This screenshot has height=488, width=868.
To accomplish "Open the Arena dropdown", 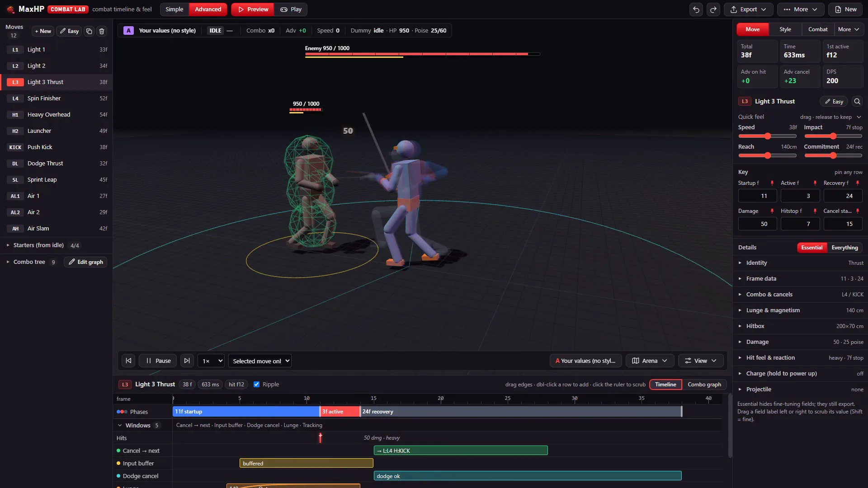I will pos(650,361).
